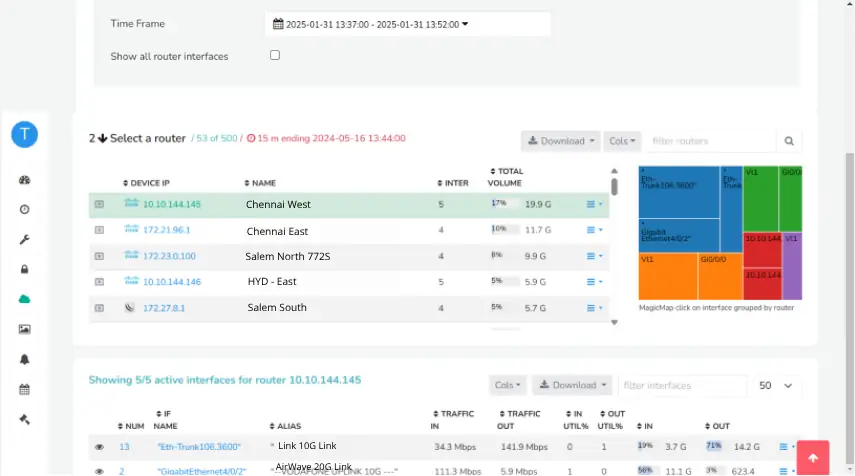
Task: Expand row details for Salem South
Action: (99, 308)
